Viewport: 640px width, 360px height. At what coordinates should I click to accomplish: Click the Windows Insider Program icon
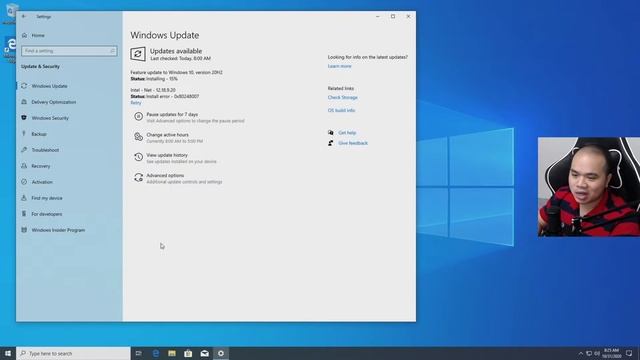point(24,230)
